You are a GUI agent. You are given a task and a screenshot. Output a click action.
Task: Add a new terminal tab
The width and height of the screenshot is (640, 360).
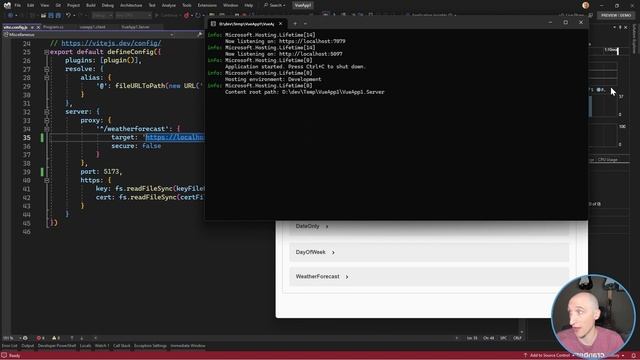[x=295, y=24]
